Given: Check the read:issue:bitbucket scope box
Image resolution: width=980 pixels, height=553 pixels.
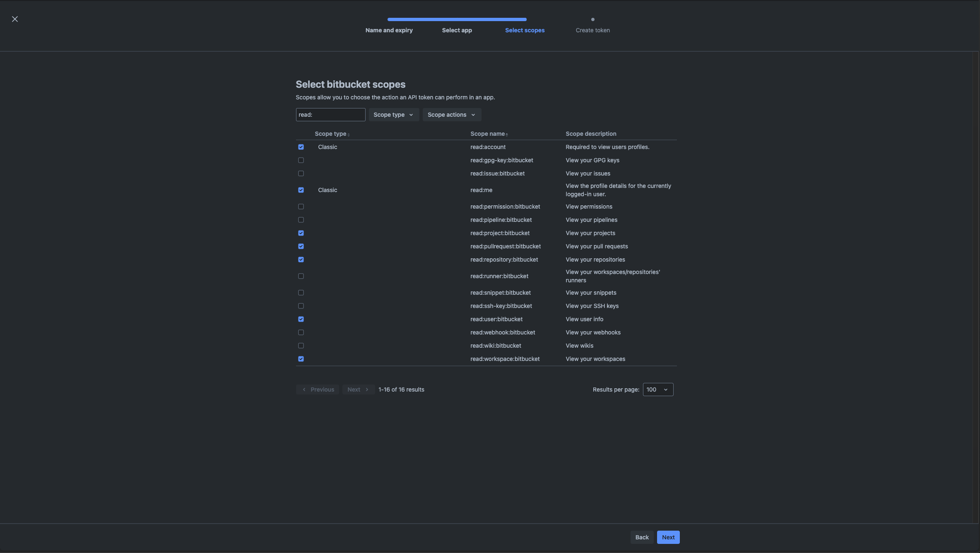Looking at the screenshot, I should pos(301,173).
